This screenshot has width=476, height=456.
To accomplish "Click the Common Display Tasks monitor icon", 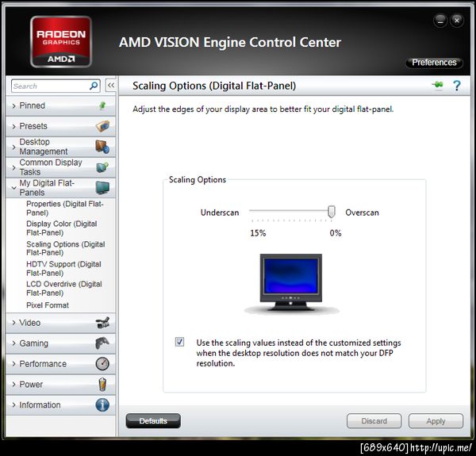I will [102, 167].
